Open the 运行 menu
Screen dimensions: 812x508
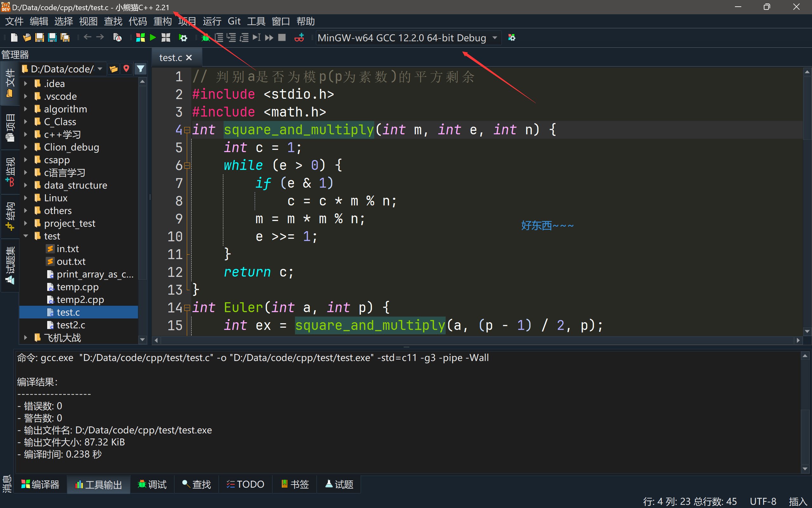click(212, 21)
